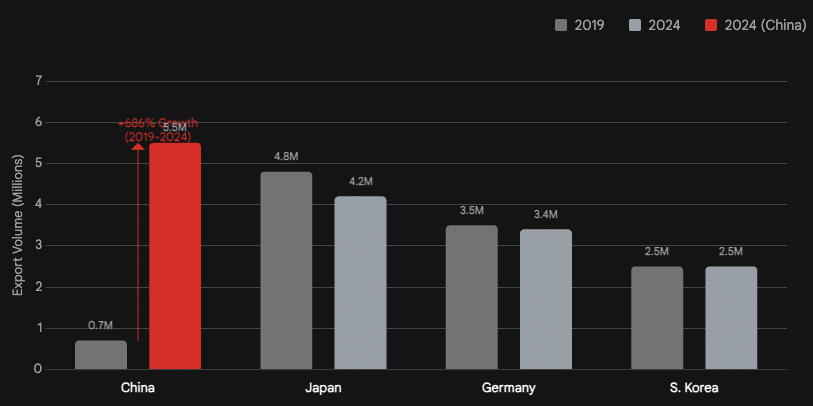
Task: Click the red 2024 (China) legend swatch
Action: click(711, 25)
